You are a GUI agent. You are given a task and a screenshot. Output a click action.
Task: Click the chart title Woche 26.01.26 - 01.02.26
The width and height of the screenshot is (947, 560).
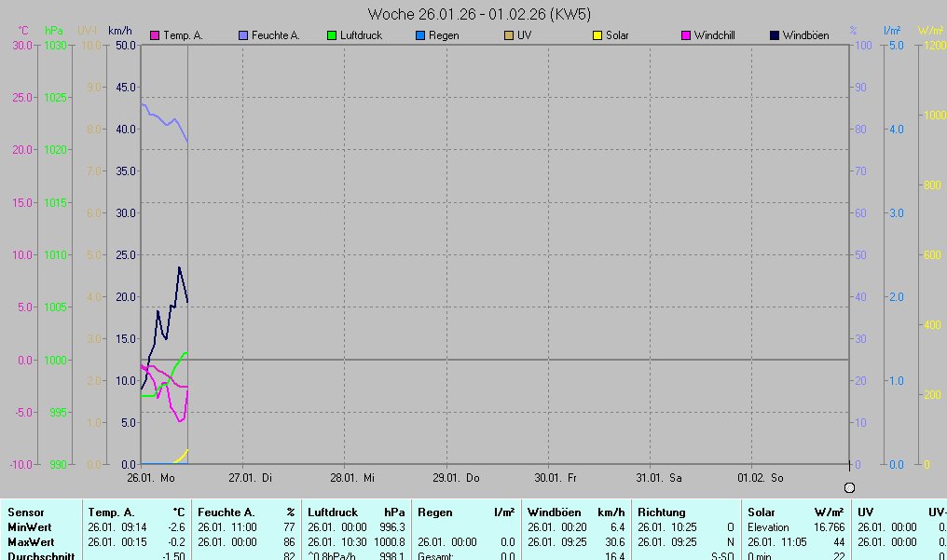(478, 14)
